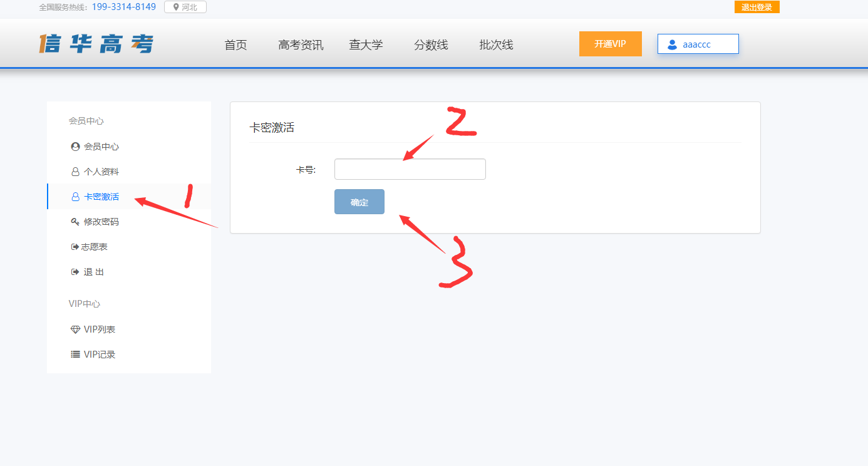Click the 卡密激活 panel heading
Screen dimensions: 868x466
[x=272, y=128]
